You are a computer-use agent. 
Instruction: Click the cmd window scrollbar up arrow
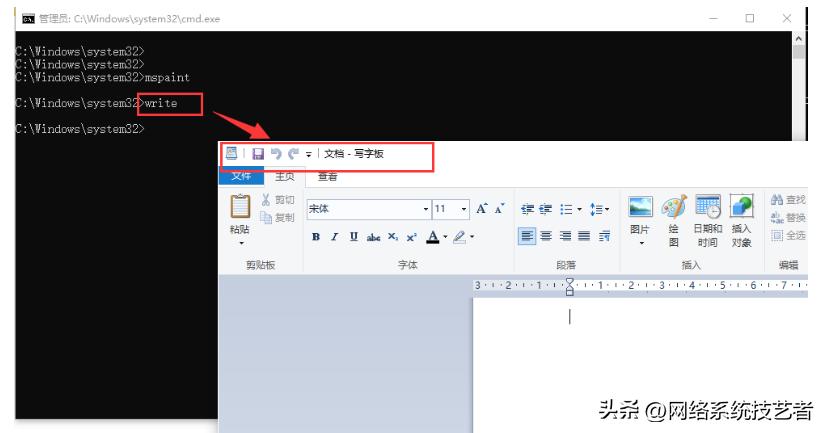point(798,38)
